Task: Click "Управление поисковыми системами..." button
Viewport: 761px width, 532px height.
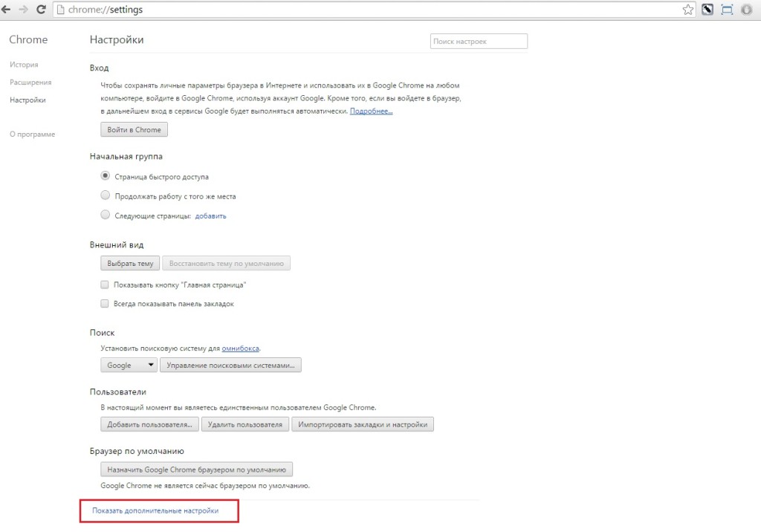Action: [230, 365]
